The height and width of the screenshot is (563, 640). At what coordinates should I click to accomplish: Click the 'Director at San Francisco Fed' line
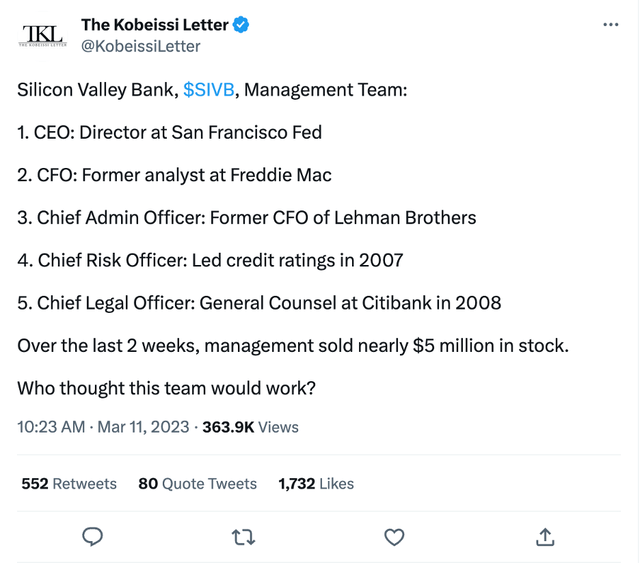pyautogui.click(x=200, y=132)
